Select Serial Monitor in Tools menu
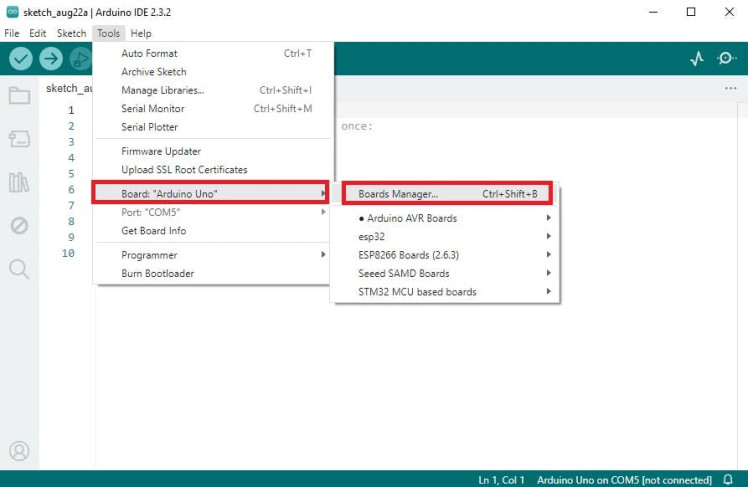This screenshot has width=748, height=487. point(213,109)
